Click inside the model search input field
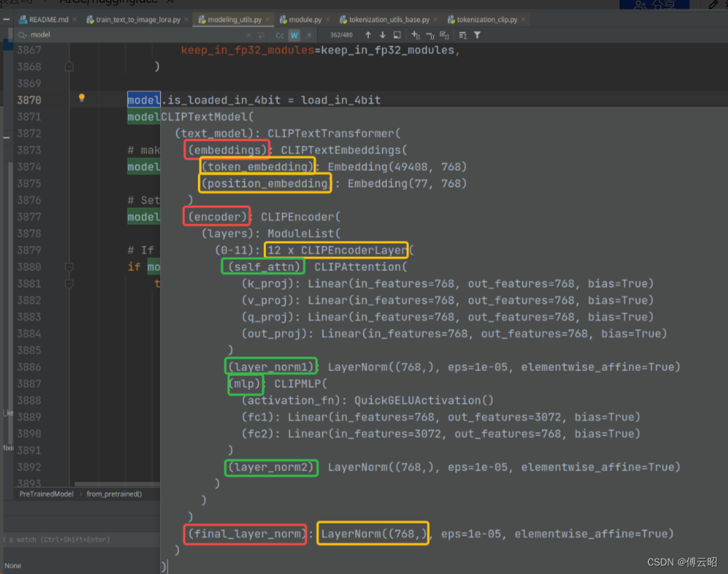The image size is (728, 574). [x=105, y=34]
